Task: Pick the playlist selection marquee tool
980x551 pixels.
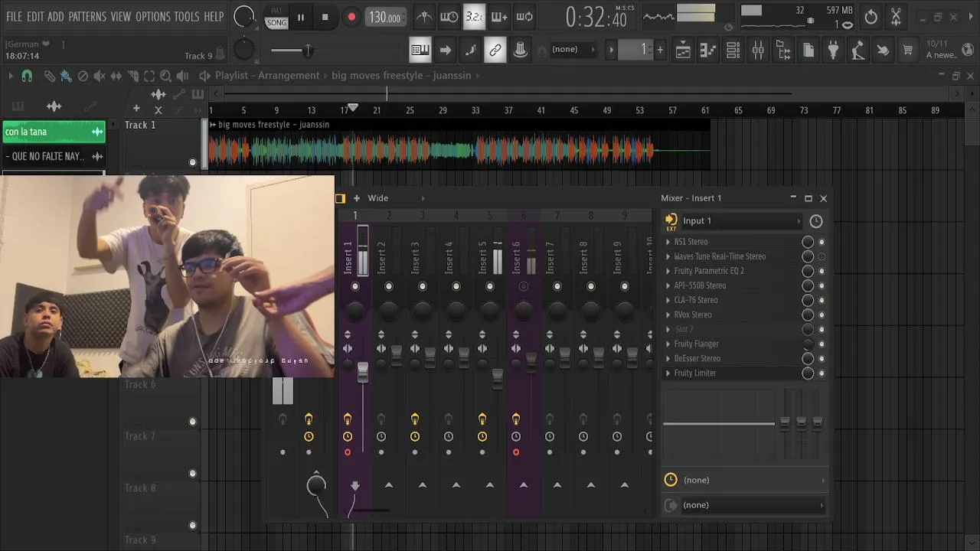Action: (149, 76)
